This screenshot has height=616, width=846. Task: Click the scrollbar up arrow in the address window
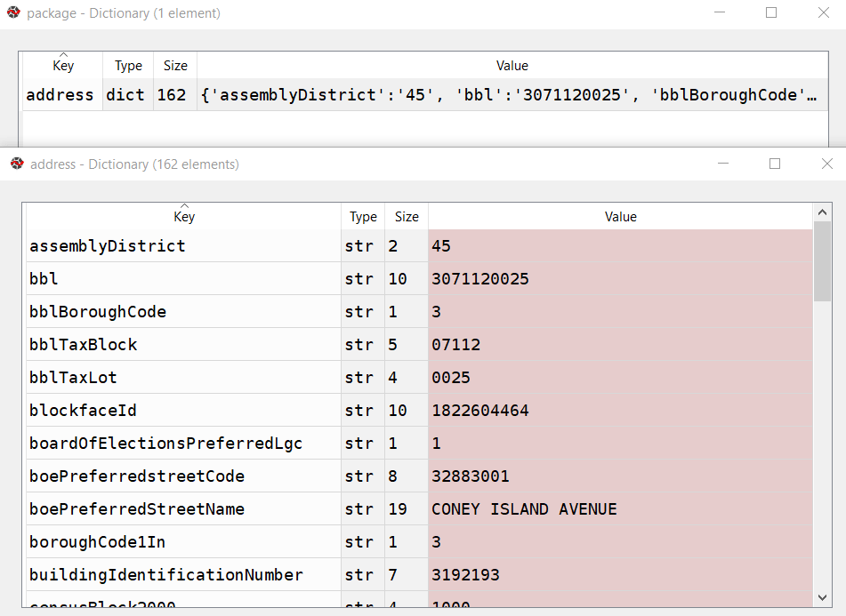pyautogui.click(x=823, y=211)
